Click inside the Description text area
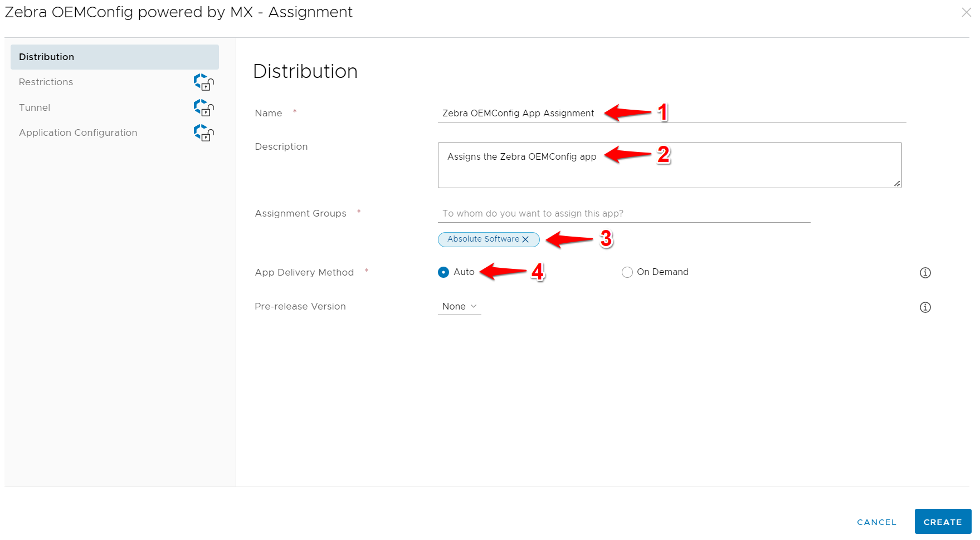Image resolution: width=980 pixels, height=540 pixels. pos(670,165)
